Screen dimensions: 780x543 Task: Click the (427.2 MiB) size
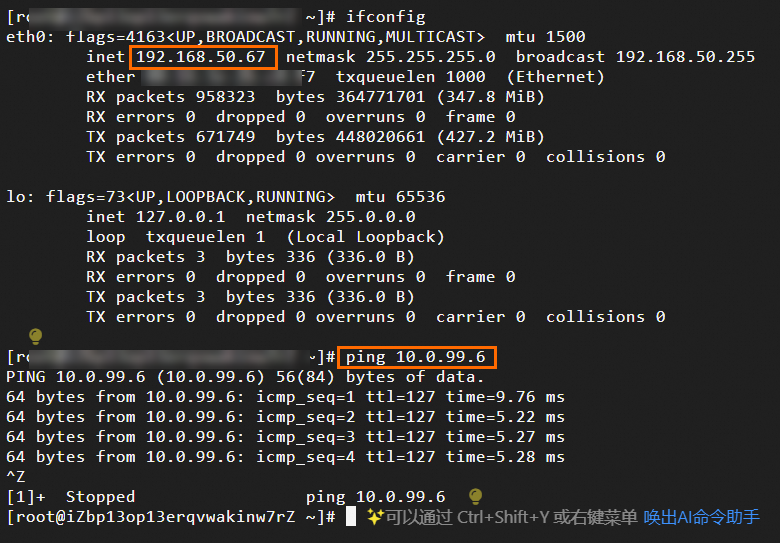click(490, 137)
